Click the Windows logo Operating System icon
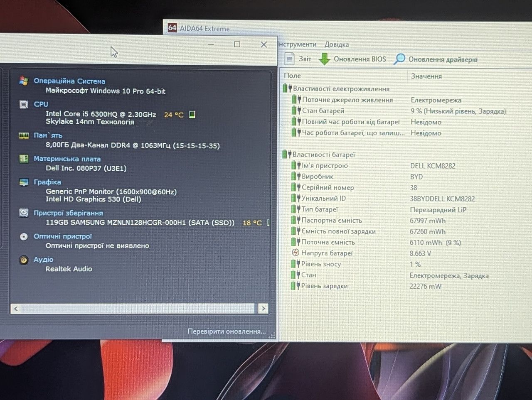532x400 pixels. [x=24, y=81]
